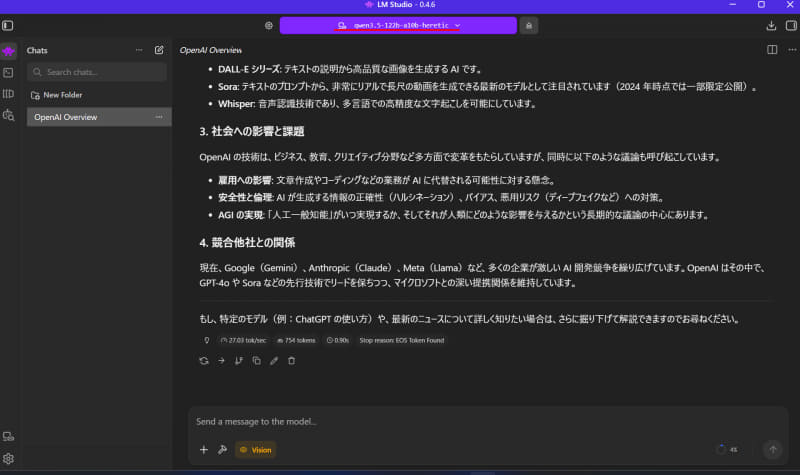Click the LM Studio title bar text
The image size is (800, 475).
coord(406,5)
